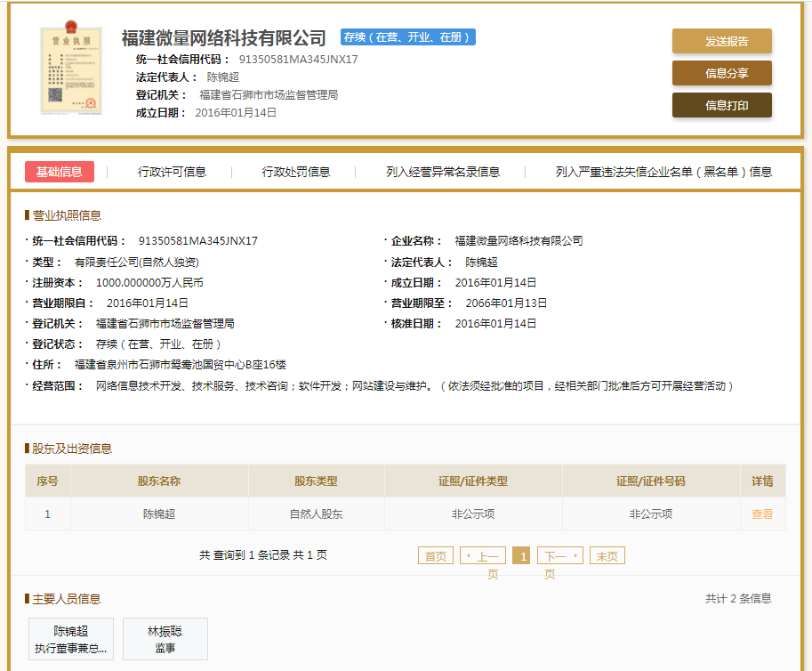The image size is (812, 671).
Task: Click 首页 to go to first page
Action: pos(434,555)
